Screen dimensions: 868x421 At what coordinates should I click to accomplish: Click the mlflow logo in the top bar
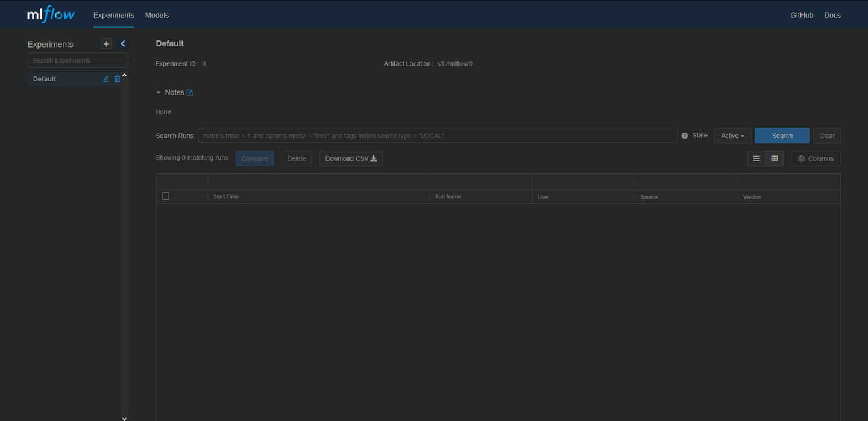[50, 13]
